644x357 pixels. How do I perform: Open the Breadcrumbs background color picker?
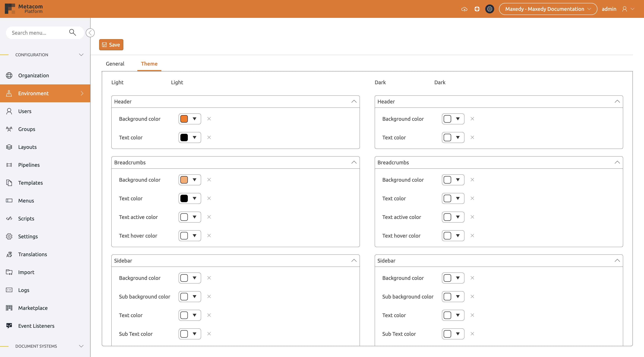[190, 179]
